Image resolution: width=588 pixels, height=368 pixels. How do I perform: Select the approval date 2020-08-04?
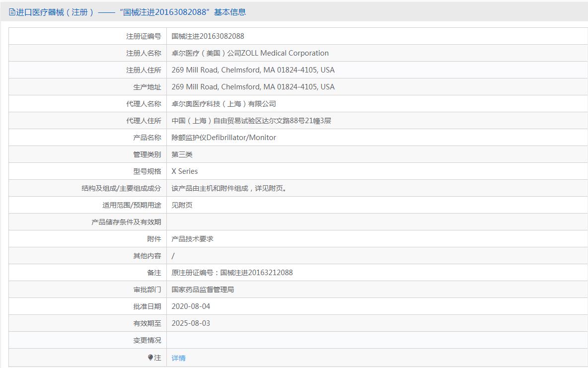[191, 306]
